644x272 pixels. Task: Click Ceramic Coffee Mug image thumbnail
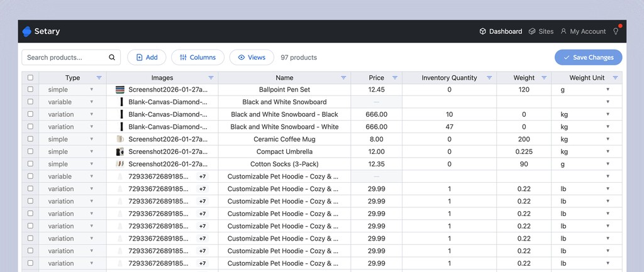tap(120, 139)
